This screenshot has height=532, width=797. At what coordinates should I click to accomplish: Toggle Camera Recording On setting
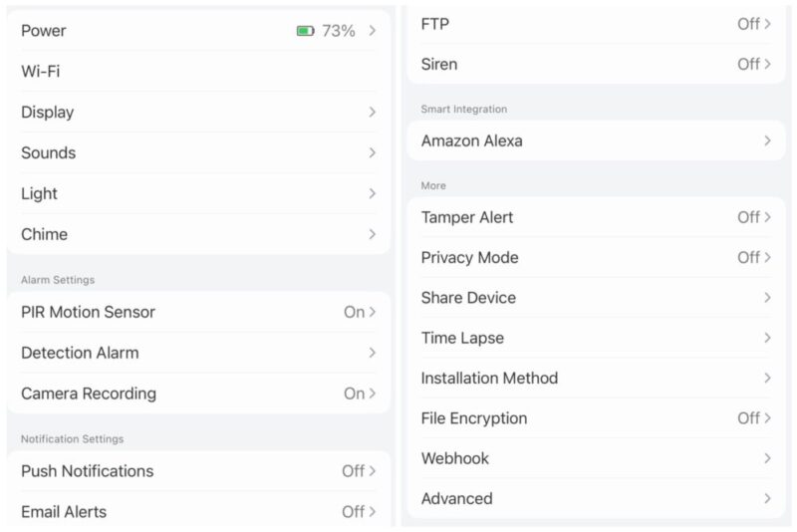(x=360, y=394)
